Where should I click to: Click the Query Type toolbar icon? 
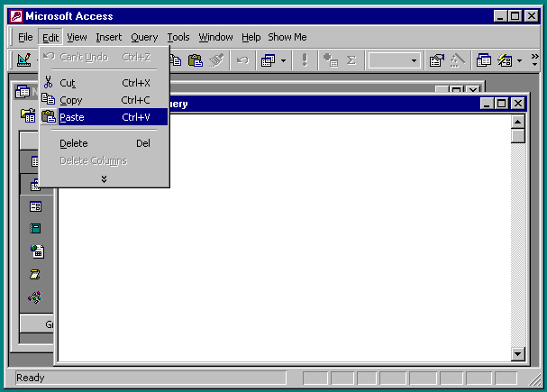[x=268, y=60]
